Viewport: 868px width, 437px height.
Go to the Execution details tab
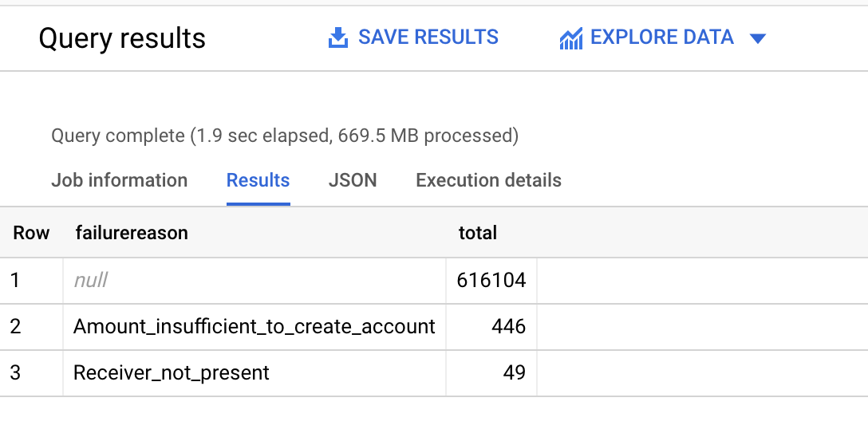(x=488, y=180)
